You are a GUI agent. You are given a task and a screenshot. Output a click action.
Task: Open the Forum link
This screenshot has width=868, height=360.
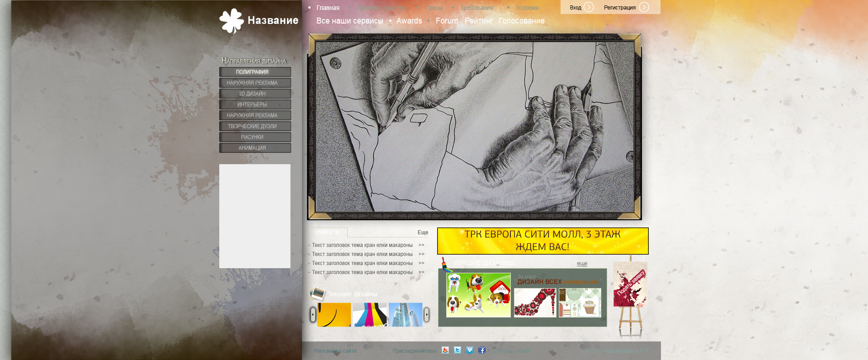447,21
